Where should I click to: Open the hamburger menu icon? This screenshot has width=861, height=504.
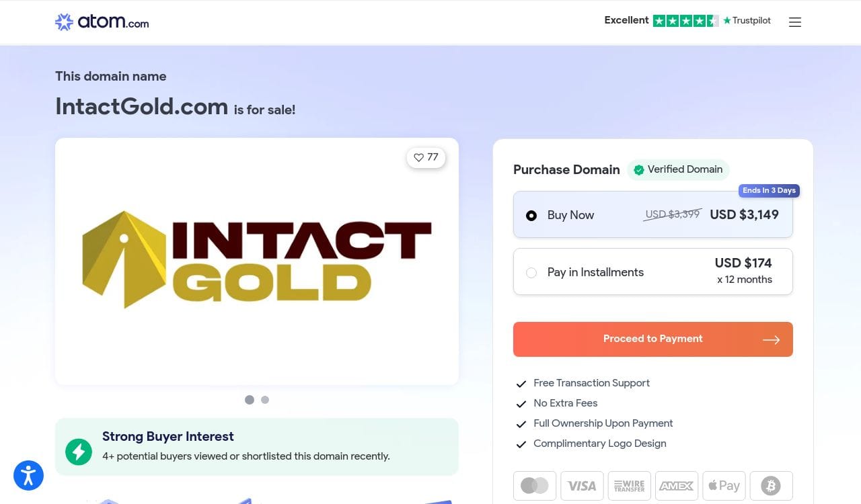click(x=795, y=22)
